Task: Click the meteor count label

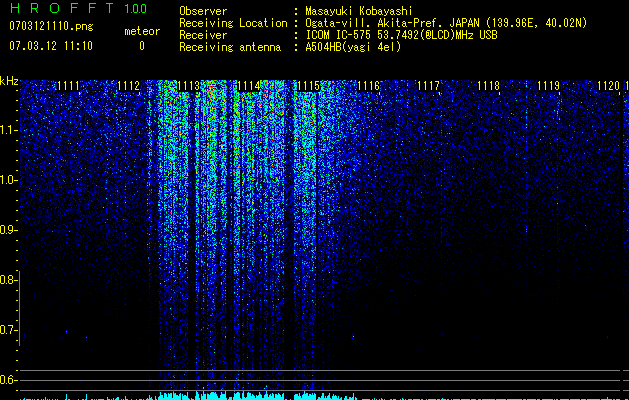Action: tap(142, 31)
